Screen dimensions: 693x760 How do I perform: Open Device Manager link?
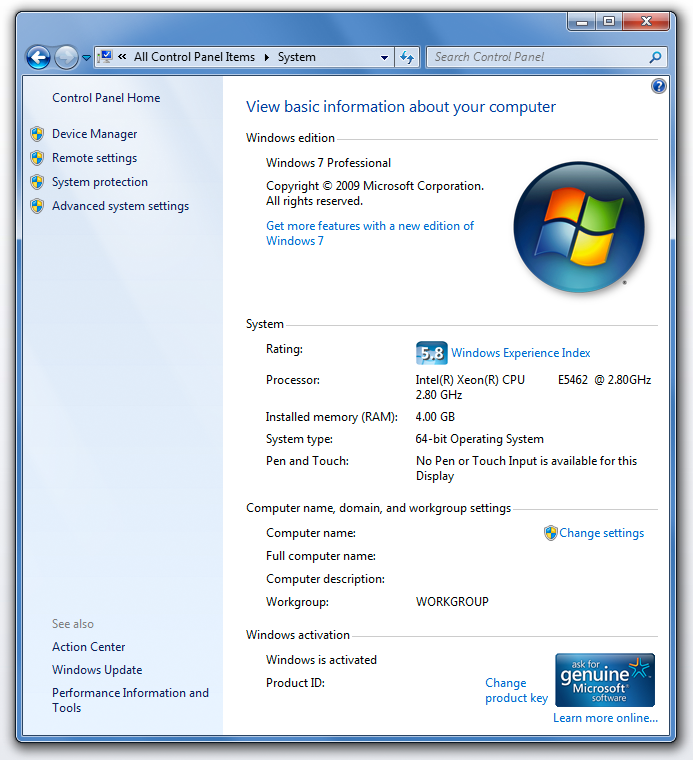(x=94, y=134)
